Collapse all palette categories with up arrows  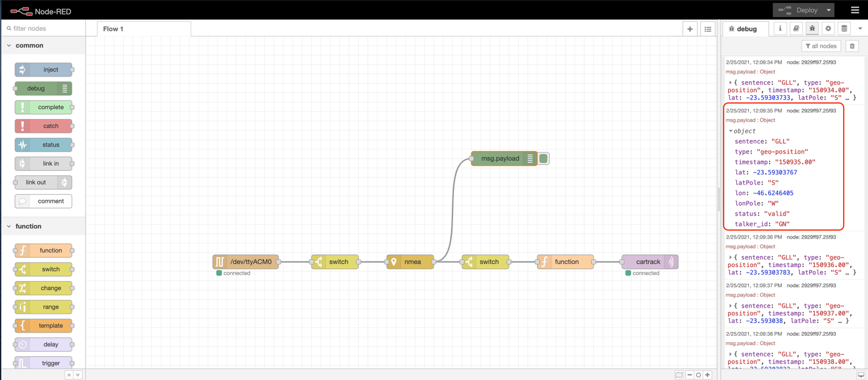[69, 375]
